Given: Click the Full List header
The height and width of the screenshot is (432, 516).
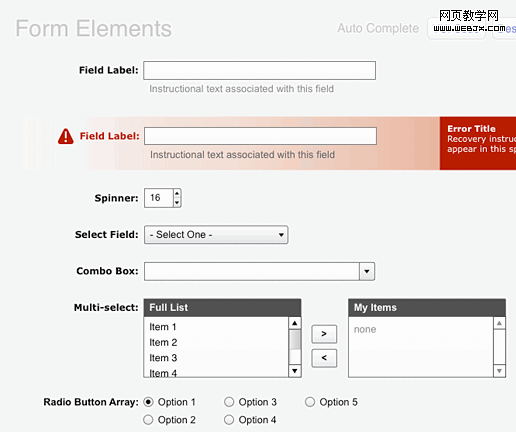Looking at the screenshot, I should [x=222, y=307].
